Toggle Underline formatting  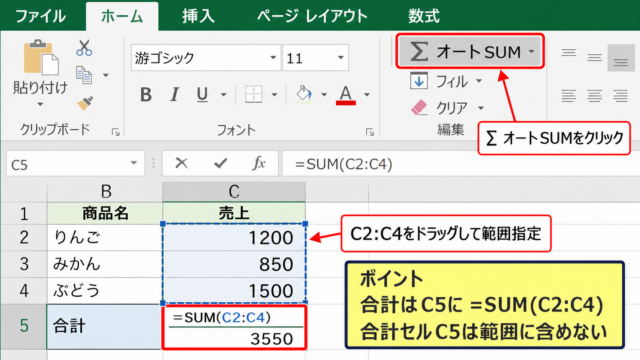pyautogui.click(x=202, y=95)
